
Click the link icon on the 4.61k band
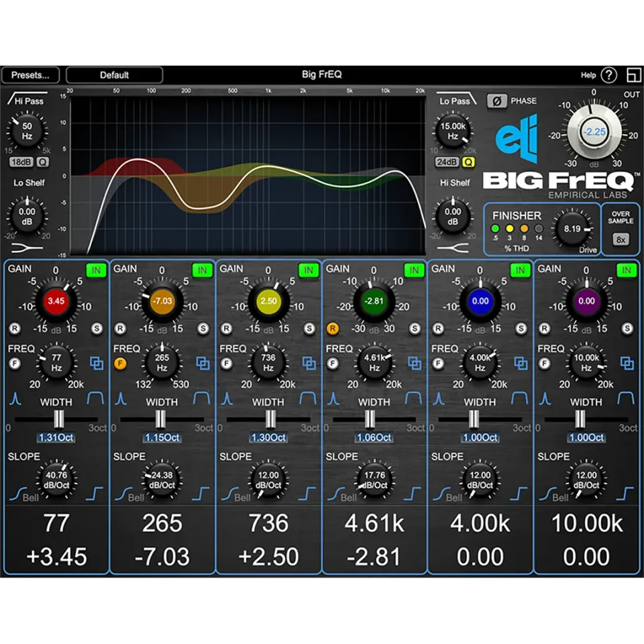point(415,363)
